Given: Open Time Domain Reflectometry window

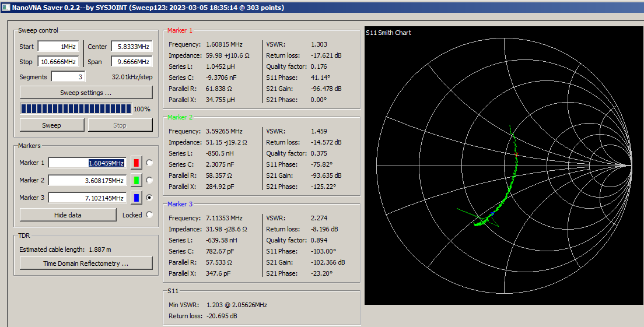Looking at the screenshot, I should 86,263.
